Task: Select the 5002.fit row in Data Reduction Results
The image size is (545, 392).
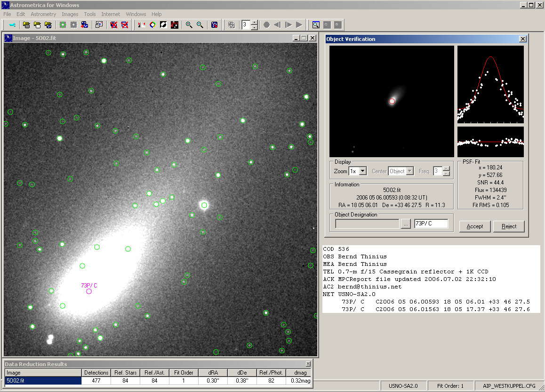Action: [x=43, y=380]
